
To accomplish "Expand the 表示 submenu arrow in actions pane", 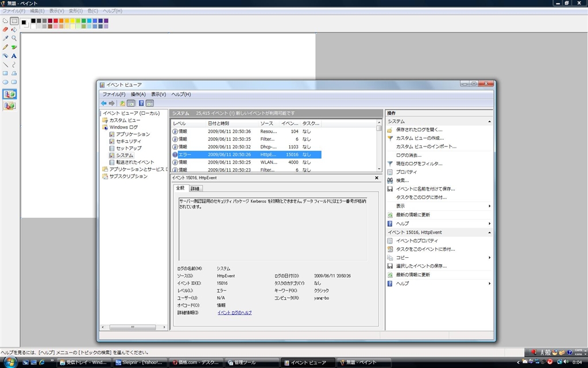I will tap(489, 206).
